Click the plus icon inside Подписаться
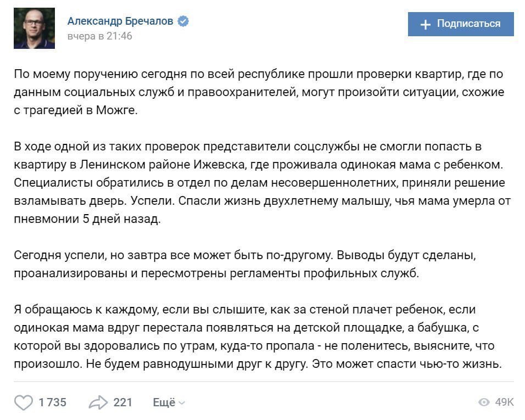525x420 pixels. point(425,24)
